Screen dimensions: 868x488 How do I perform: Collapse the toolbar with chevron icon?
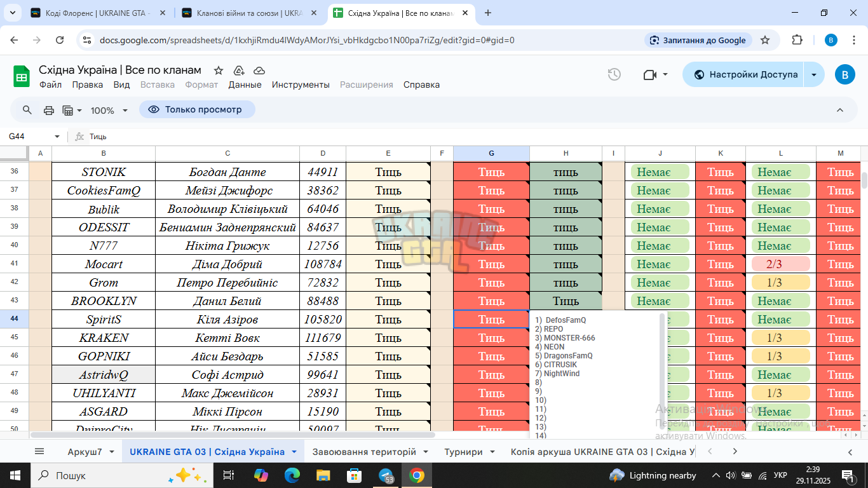(840, 110)
